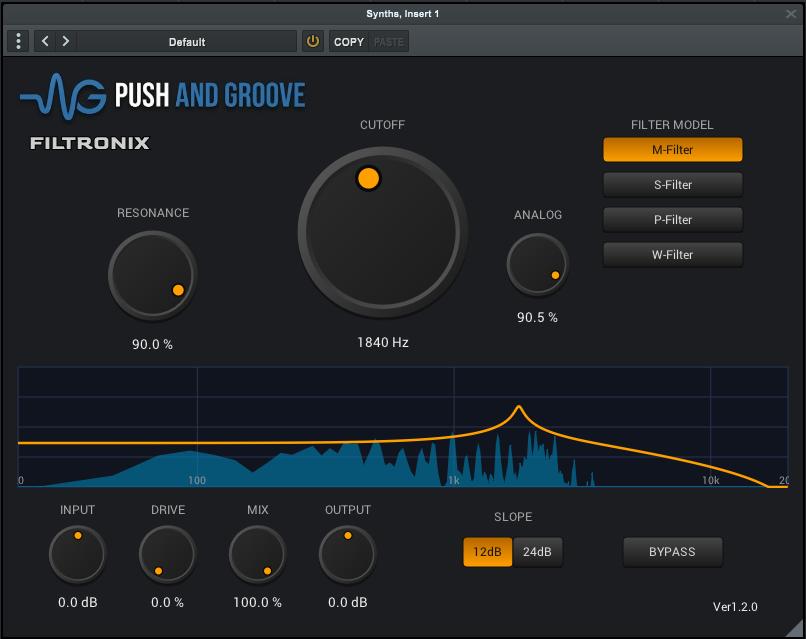Click the Push and Groove logo
Screen dimensions: 806x639
tap(162, 96)
